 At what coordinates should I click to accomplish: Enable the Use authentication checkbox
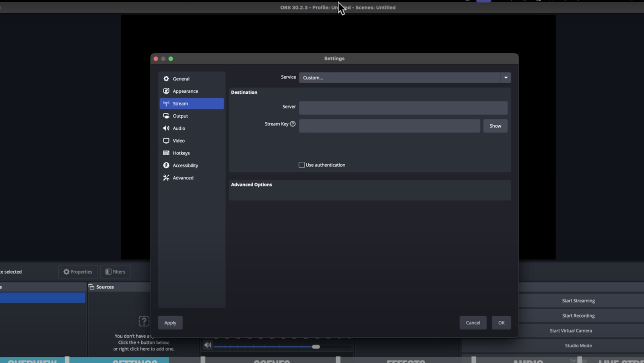point(301,165)
